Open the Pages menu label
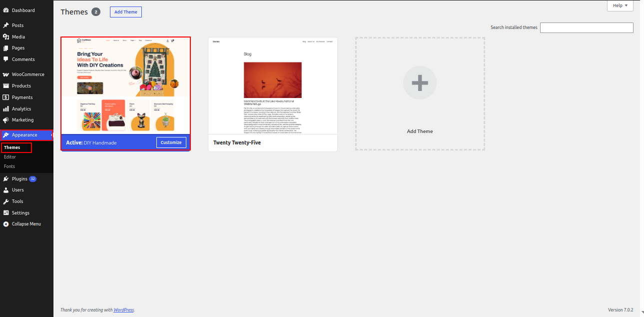Screen dimensions: 644x317 pos(18,48)
